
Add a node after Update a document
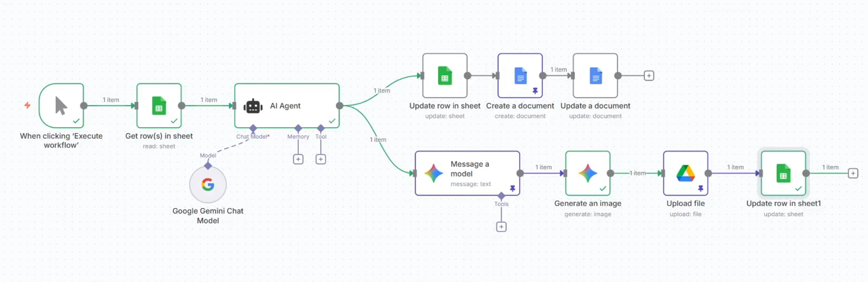click(x=649, y=75)
